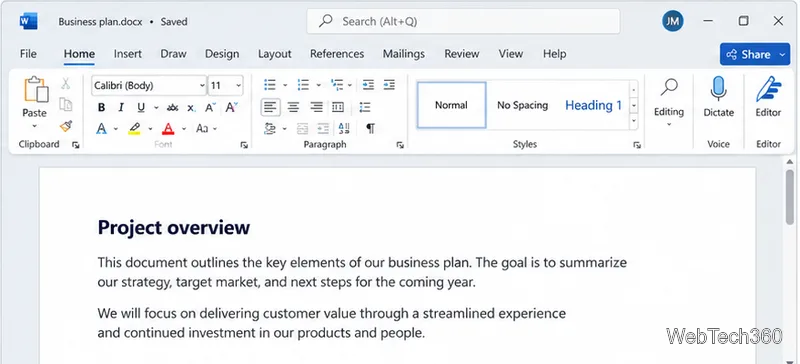
Task: Apply yellow text highlight color
Action: point(134,129)
